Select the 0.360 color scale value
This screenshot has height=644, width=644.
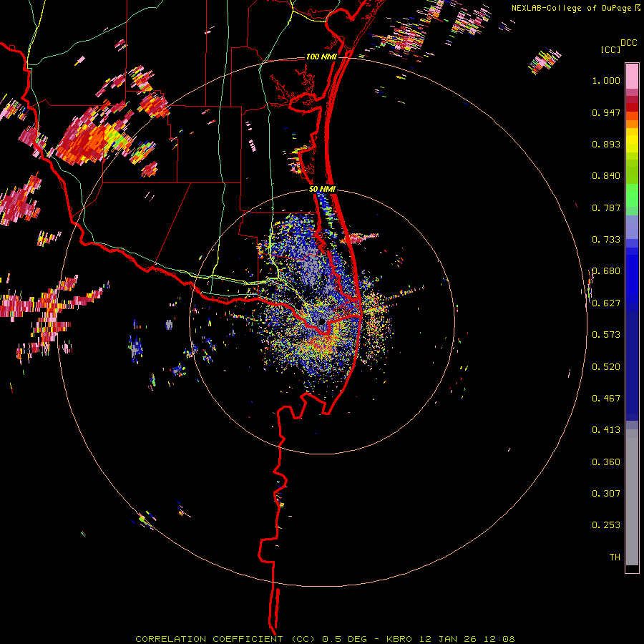coord(606,462)
